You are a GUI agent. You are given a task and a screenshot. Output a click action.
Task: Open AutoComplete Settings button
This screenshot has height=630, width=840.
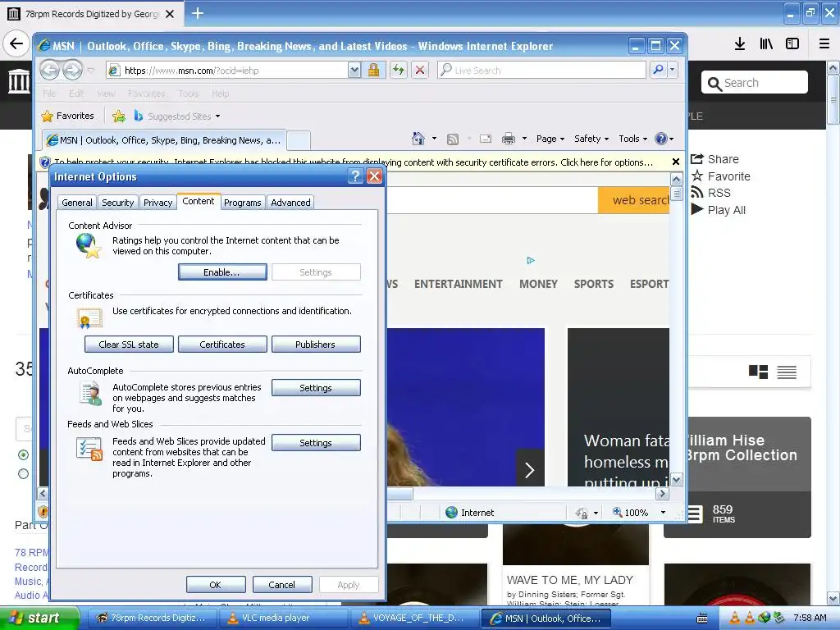coord(316,388)
